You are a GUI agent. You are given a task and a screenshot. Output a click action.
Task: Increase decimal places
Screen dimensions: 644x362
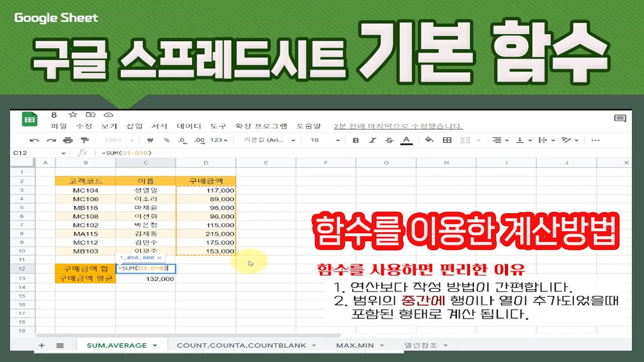[199, 140]
